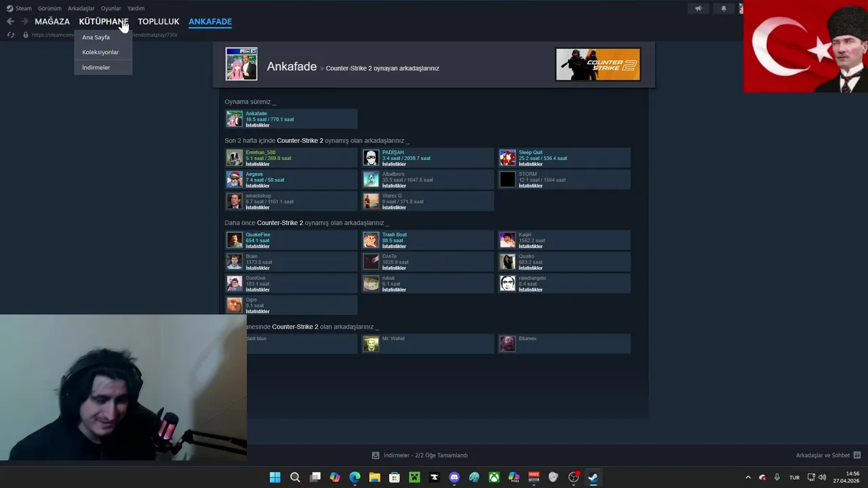The image size is (868, 488).
Task: Open File Explorer from the taskbar
Action: coord(374,477)
